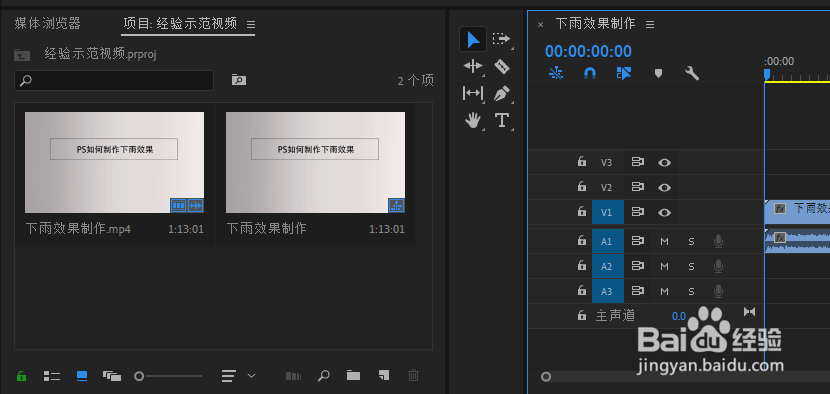This screenshot has width=830, height=394.
Task: Toggle A3 track lock
Action: (582, 291)
